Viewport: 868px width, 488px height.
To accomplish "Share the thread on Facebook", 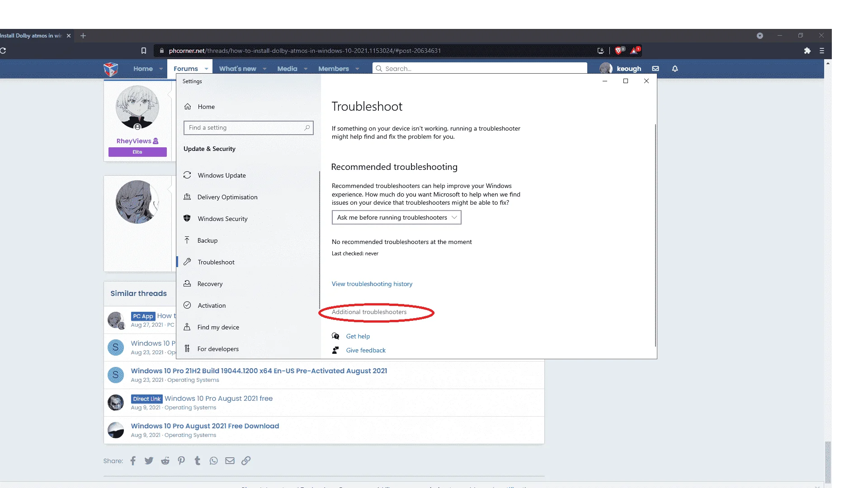I will (x=133, y=461).
